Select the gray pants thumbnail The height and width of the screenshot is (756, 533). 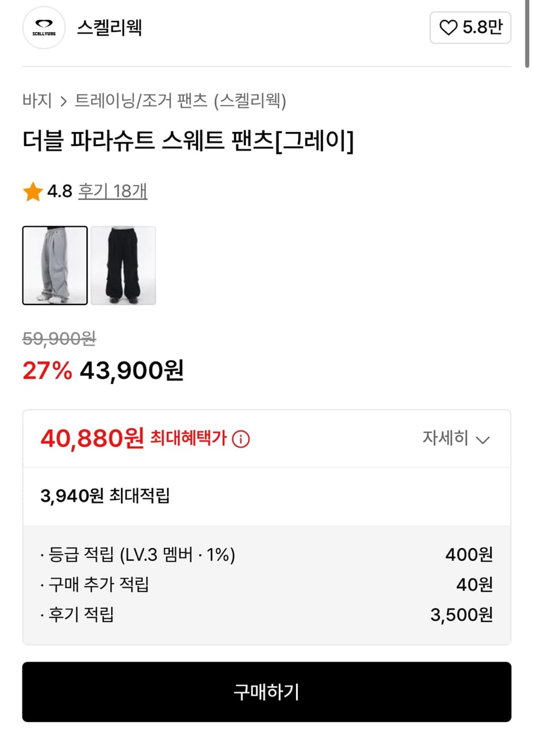[55, 265]
